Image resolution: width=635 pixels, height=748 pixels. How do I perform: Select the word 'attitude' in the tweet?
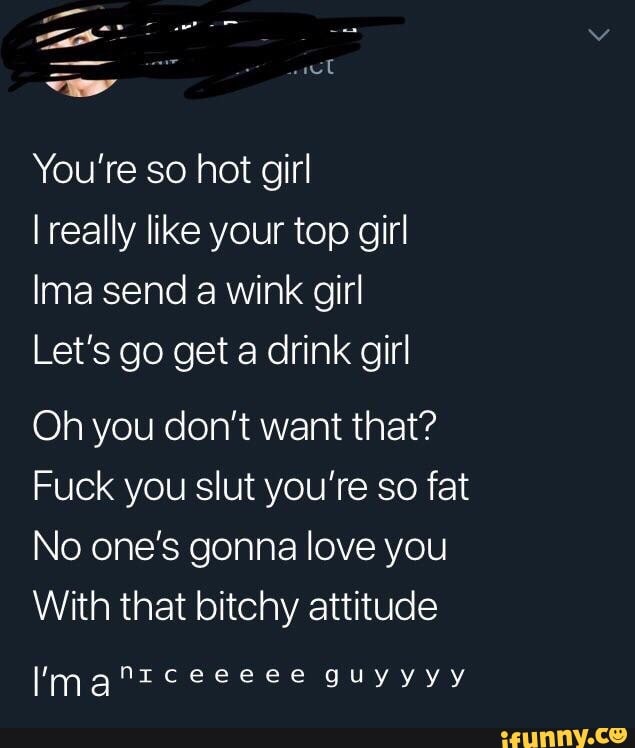coord(373,607)
